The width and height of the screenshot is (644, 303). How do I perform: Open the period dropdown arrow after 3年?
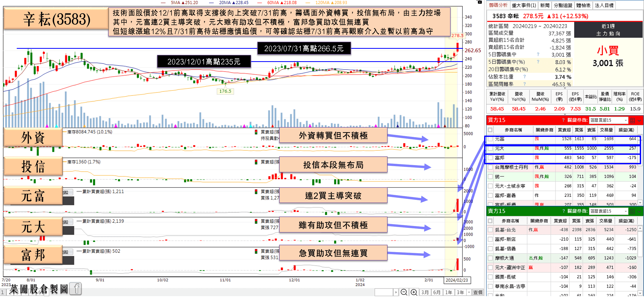(469, 292)
